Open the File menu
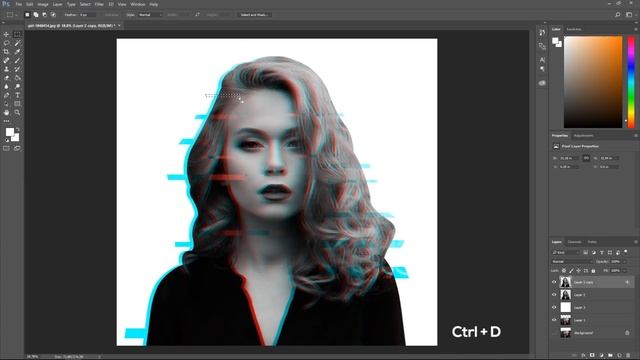The height and width of the screenshot is (360, 640). click(18, 4)
